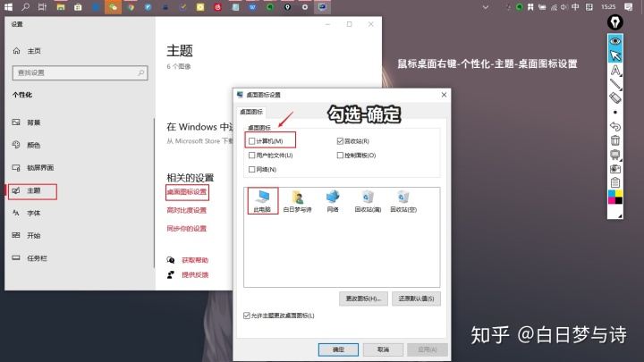Click the 查找设置 search field
Image resolution: width=644 pixels, height=362 pixels.
[80, 72]
